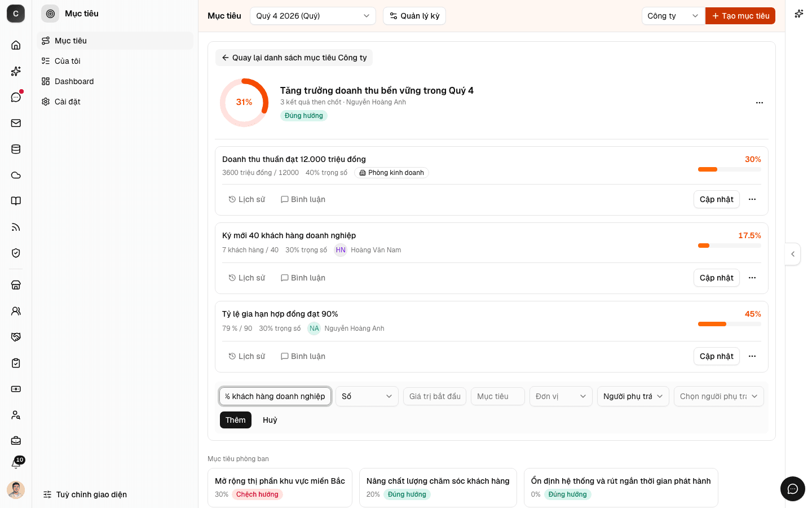Open the "Đơn vị" dropdown
The image size is (812, 508).
click(561, 396)
